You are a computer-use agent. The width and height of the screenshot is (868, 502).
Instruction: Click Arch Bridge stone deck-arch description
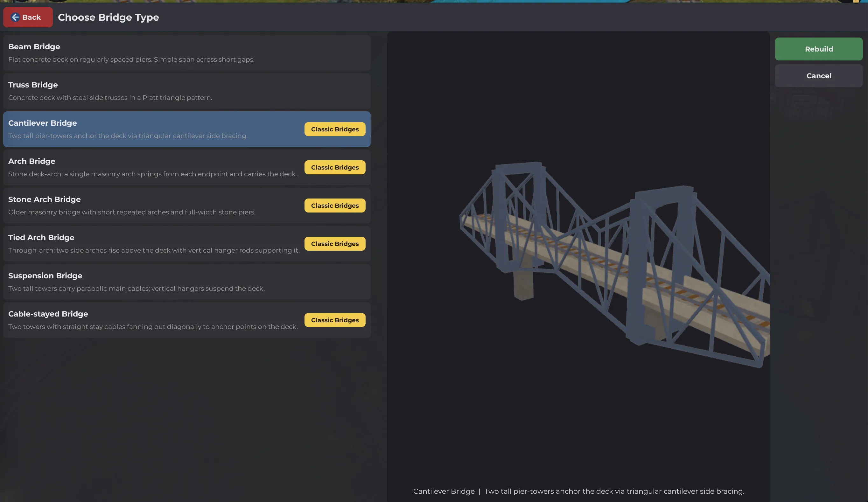tap(154, 174)
